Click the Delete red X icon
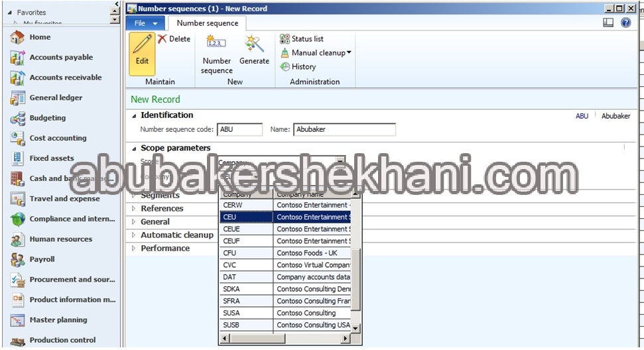Screen dimensions: 644x350 coord(162,39)
